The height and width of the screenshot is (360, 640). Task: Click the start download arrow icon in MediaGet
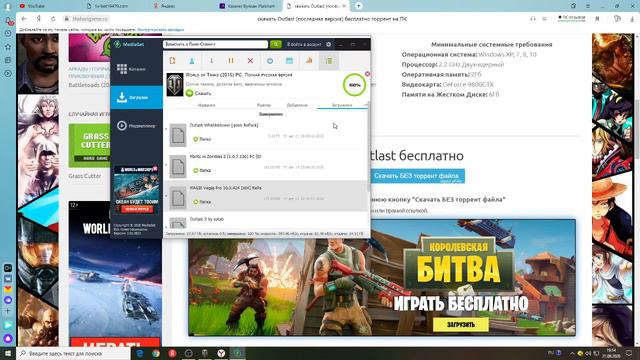211,61
